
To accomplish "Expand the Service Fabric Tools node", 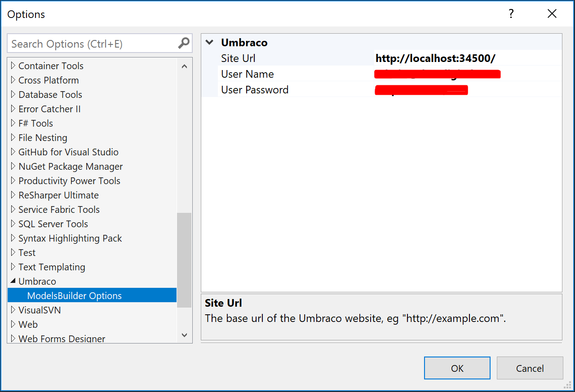I will coord(13,209).
